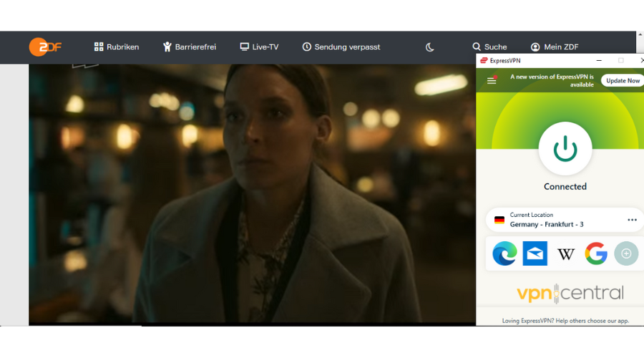This screenshot has height=358, width=644.
Task: Open the Barrierefrei accessibility menu
Action: coord(190,47)
